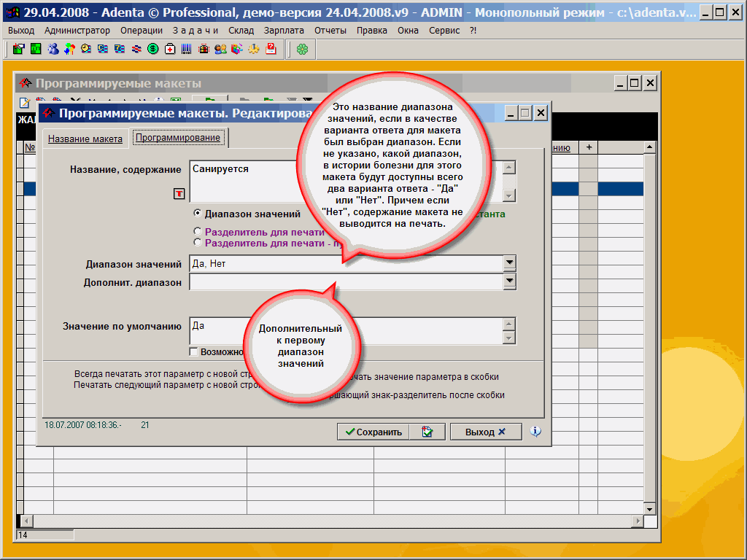Expand the Диапазон значений dropdown

[509, 263]
